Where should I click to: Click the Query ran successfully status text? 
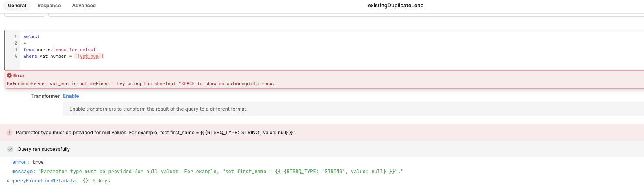coord(43,149)
